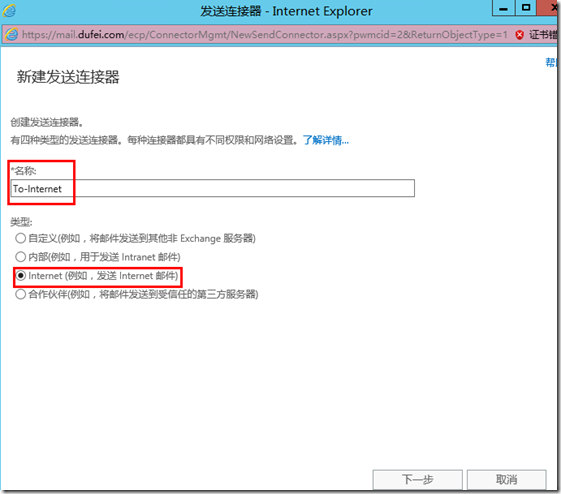This screenshot has width=561, height=494.
Task: Click the 创建发送连接器 description text
Action: coord(47,122)
